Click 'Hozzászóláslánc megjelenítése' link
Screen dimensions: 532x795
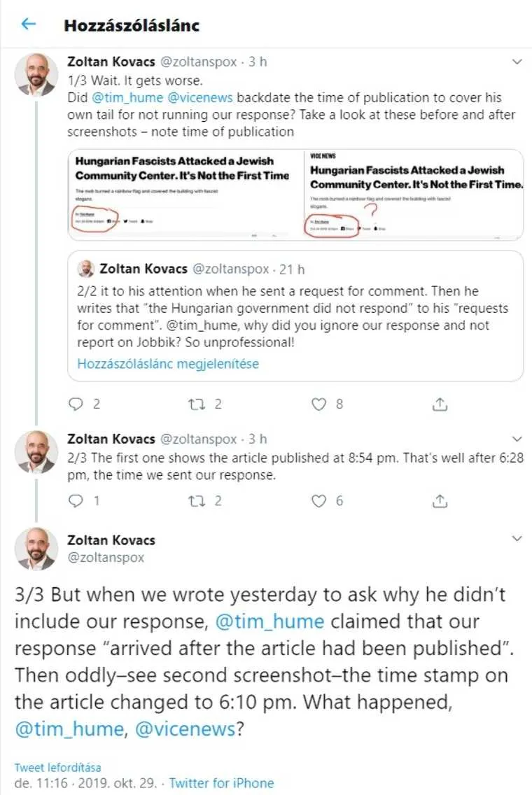tap(168, 364)
